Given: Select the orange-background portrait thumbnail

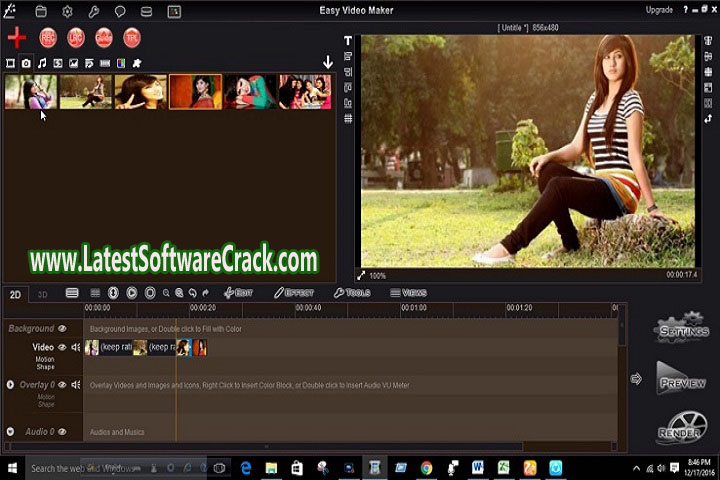Looking at the screenshot, I should (195, 91).
